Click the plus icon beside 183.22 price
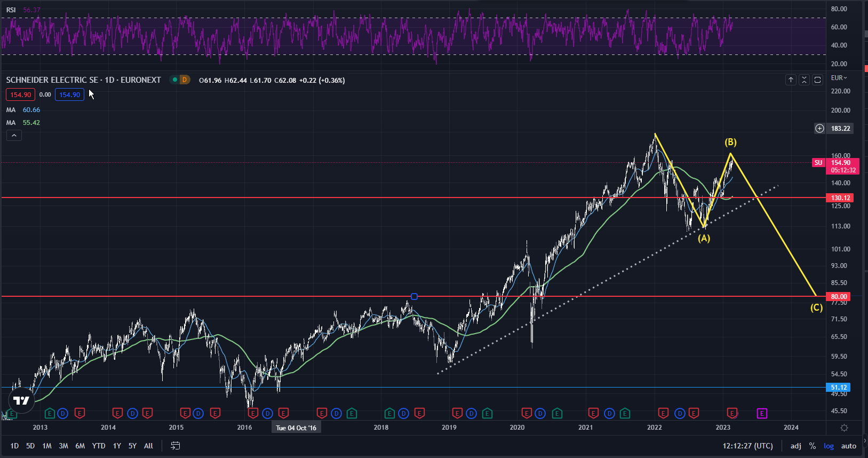This screenshot has width=868, height=458. pos(819,128)
